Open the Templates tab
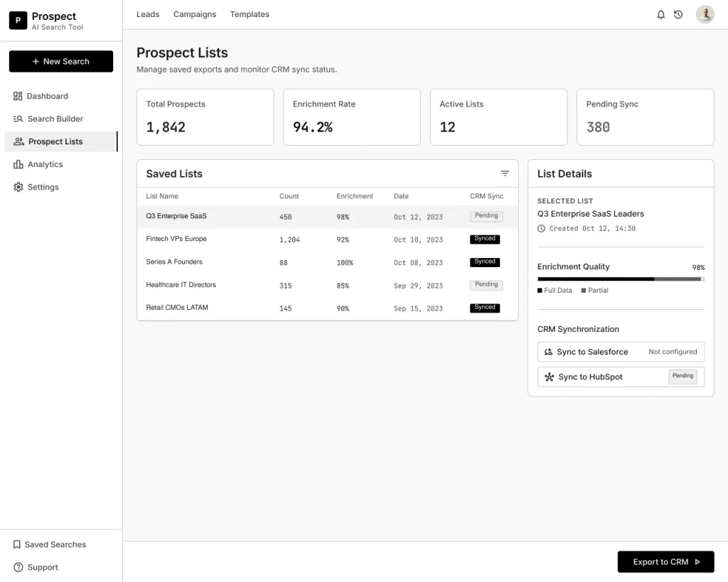728x582 pixels. (x=250, y=14)
